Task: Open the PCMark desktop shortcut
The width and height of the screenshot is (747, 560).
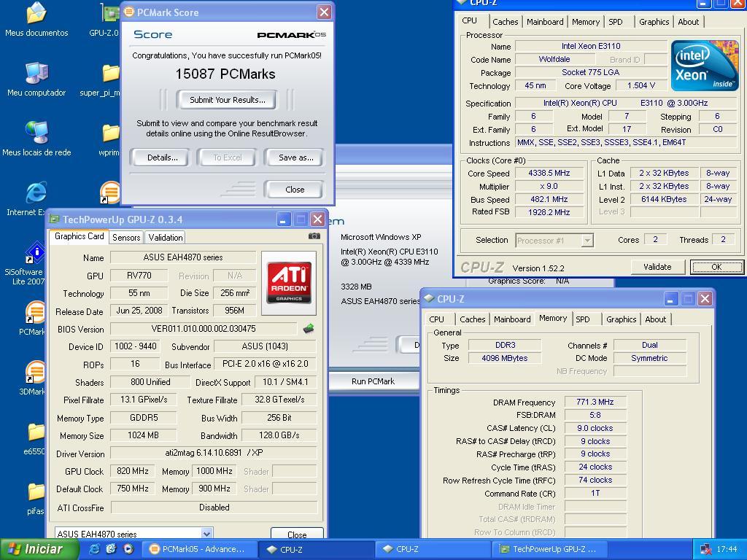Action: coord(35,312)
